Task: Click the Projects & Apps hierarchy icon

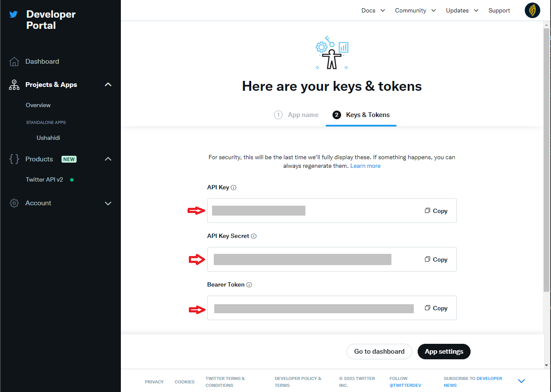Action: coord(14,85)
